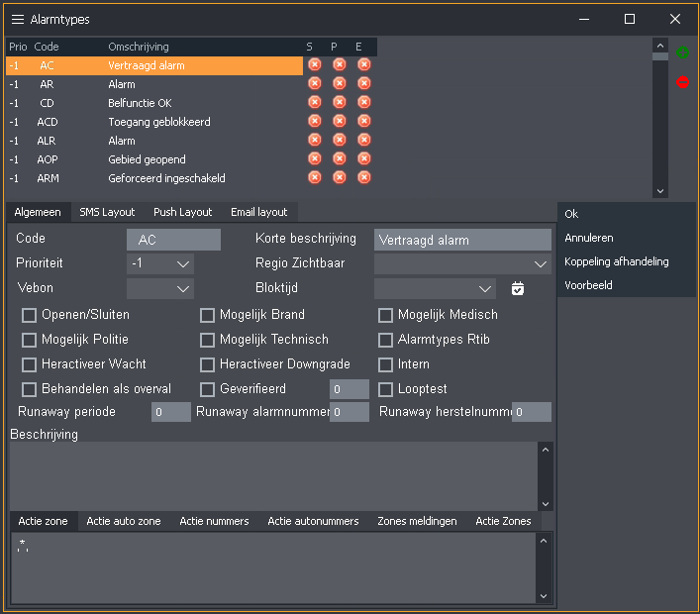Toggle S status icon on AR row
The width and height of the screenshot is (700, 614).
[x=315, y=83]
